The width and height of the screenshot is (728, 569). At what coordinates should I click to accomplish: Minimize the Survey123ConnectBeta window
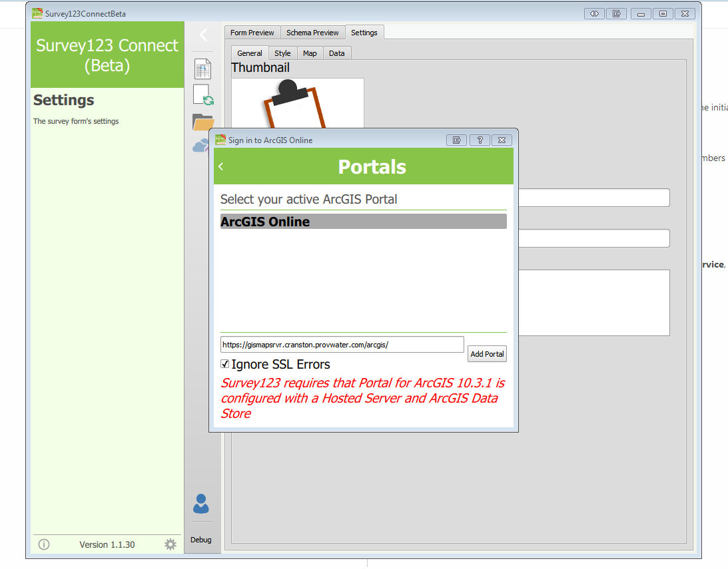click(x=641, y=13)
